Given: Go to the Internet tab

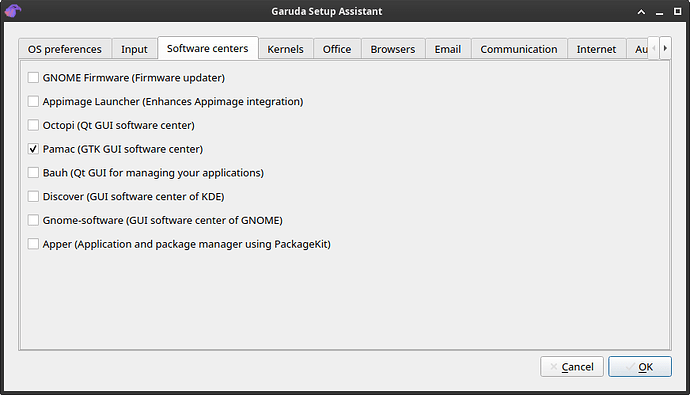Looking at the screenshot, I should click(x=596, y=49).
